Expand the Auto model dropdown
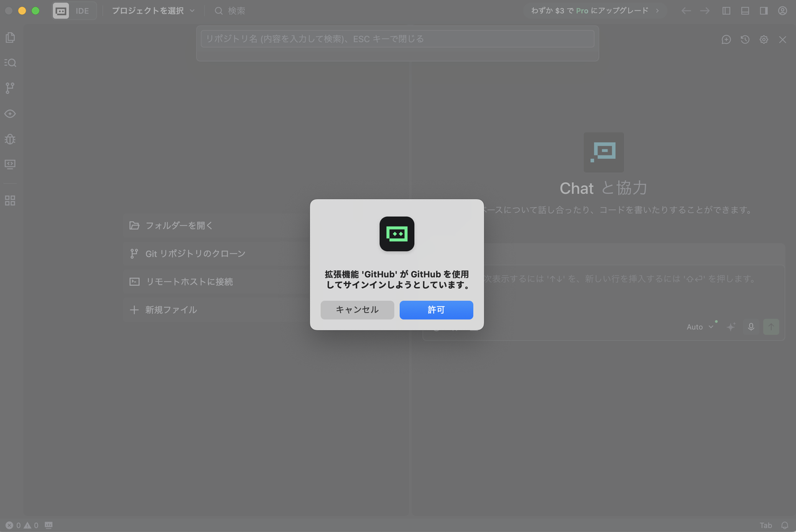 click(x=700, y=327)
